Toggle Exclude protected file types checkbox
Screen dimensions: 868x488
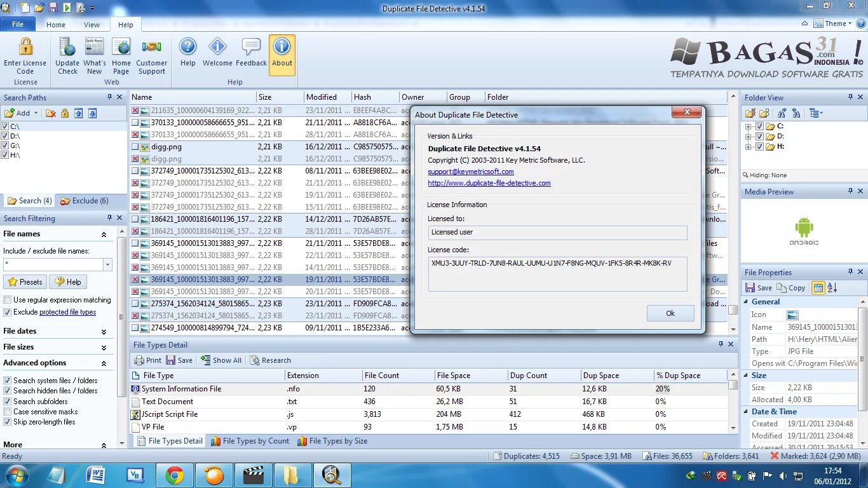(x=8, y=312)
